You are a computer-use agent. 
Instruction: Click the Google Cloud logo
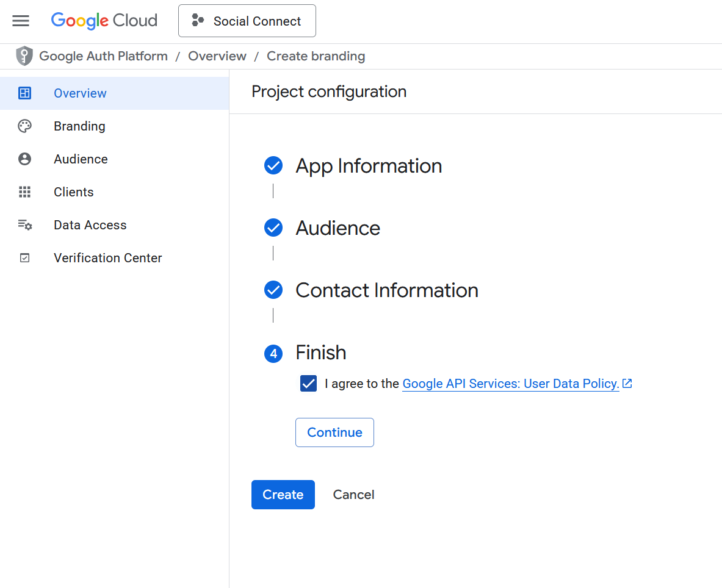104,21
